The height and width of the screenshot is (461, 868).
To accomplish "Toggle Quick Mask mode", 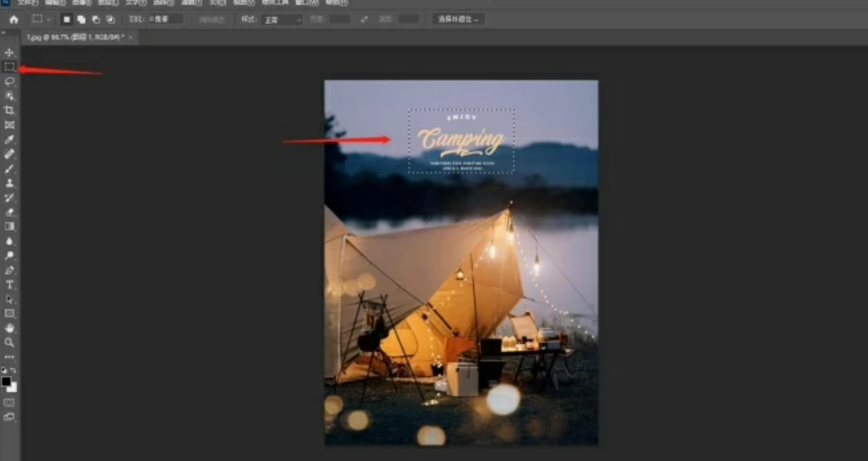I will click(x=10, y=403).
